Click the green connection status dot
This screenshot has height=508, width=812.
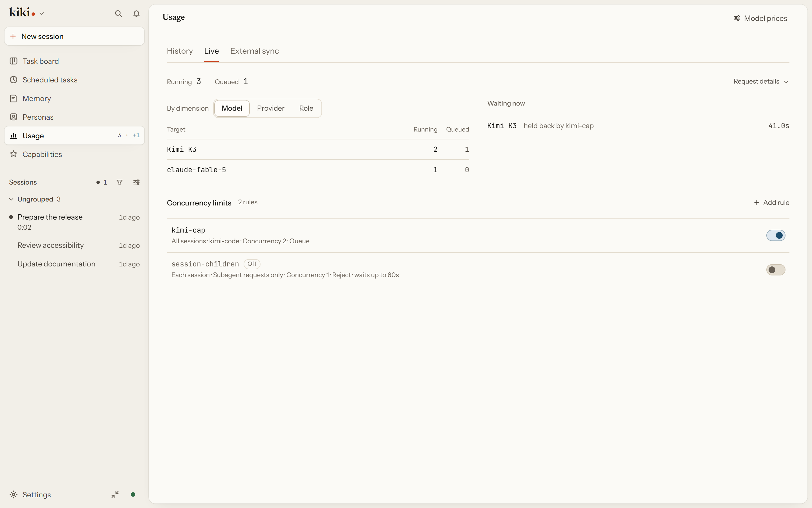pos(133,494)
